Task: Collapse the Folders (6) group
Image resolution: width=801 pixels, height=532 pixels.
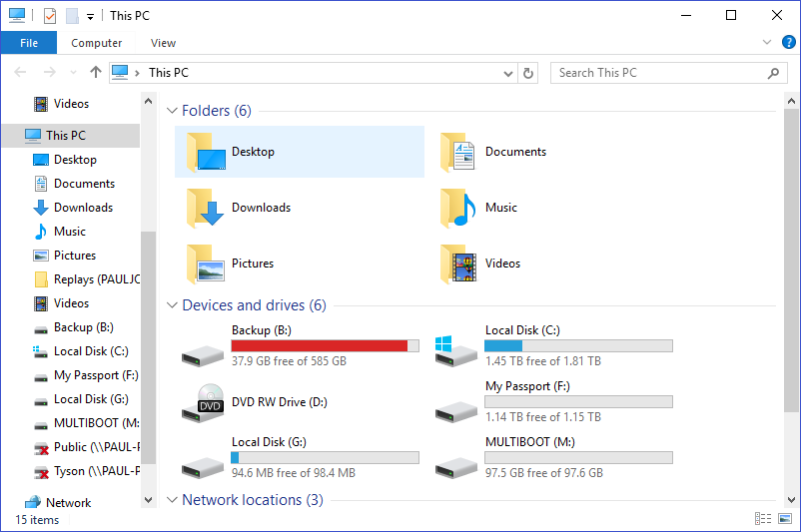Action: pos(172,110)
